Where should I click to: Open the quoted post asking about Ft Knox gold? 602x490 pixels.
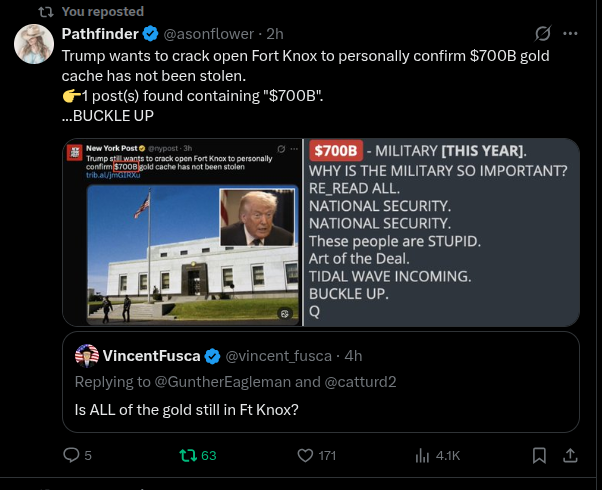click(x=321, y=382)
